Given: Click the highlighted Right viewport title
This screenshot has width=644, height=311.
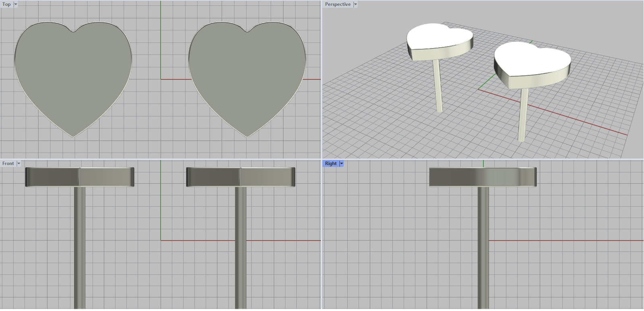Looking at the screenshot, I should tap(330, 164).
